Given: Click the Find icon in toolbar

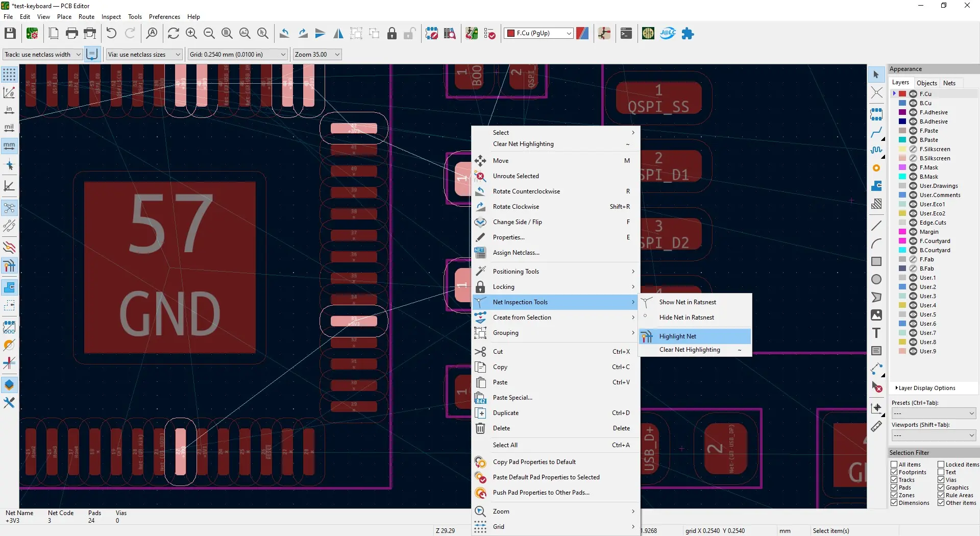Looking at the screenshot, I should (x=152, y=34).
